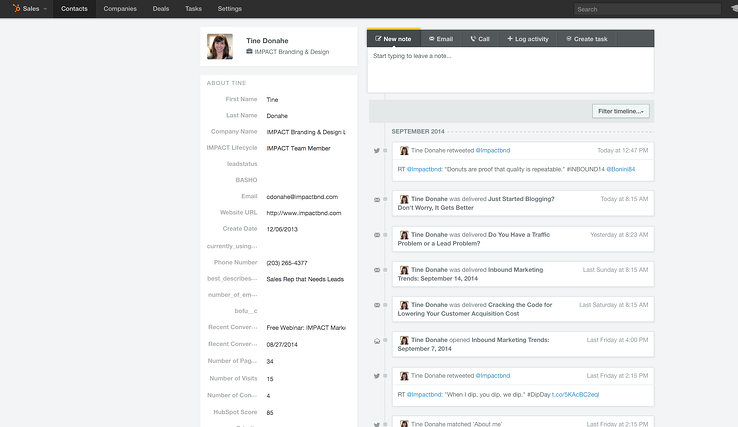Image resolution: width=738 pixels, height=427 pixels.
Task: Switch to the Call tab
Action: [480, 39]
